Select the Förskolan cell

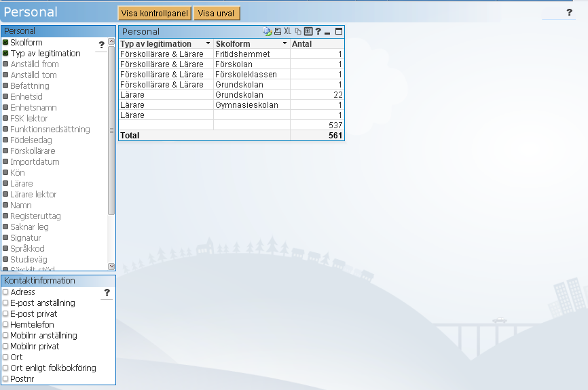(252, 64)
